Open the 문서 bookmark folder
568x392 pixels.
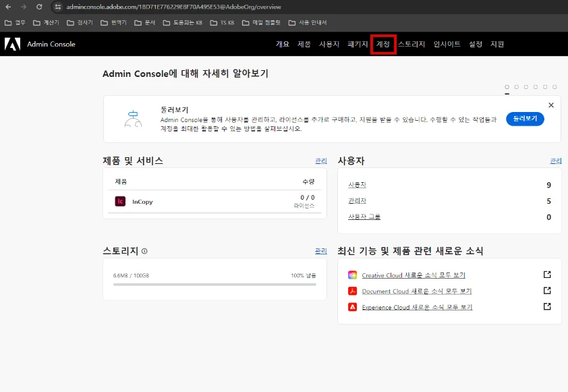(145, 23)
